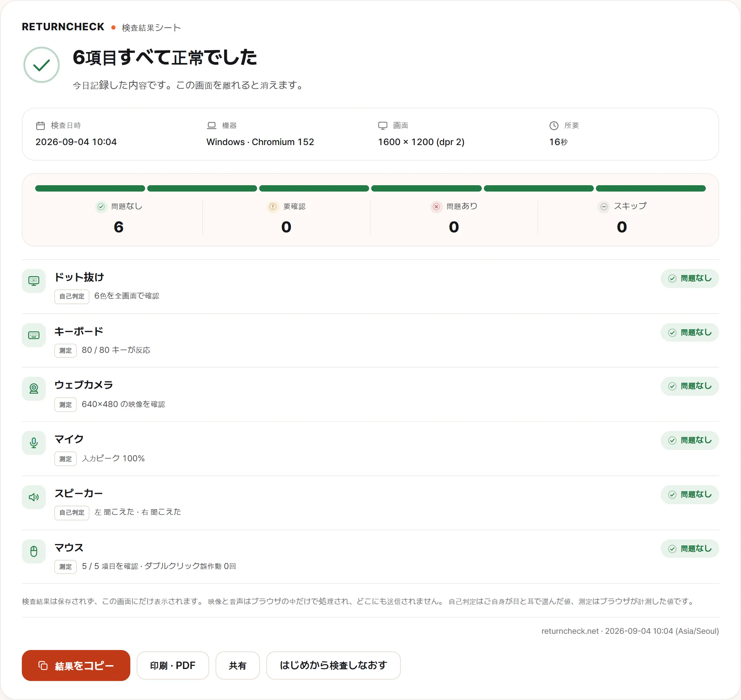This screenshot has height=700, width=741.
Task: Click the text "80 / 80 キーが反応"
Action: pos(116,350)
